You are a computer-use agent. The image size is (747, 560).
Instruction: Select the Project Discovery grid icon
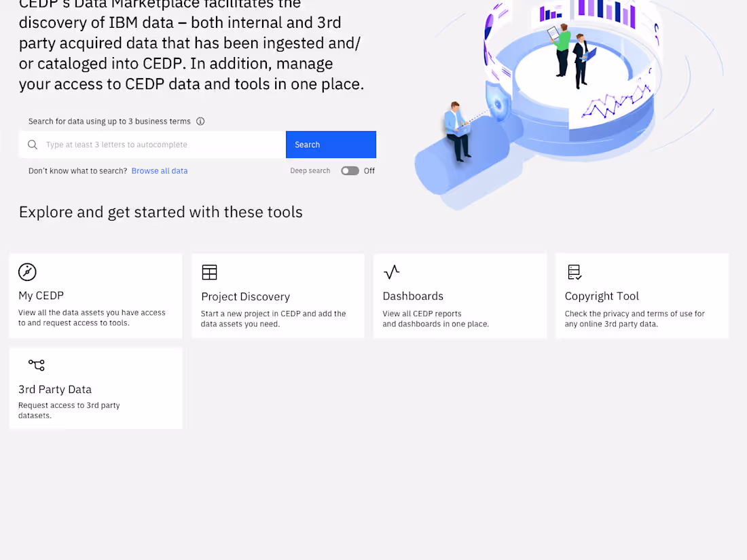(209, 272)
